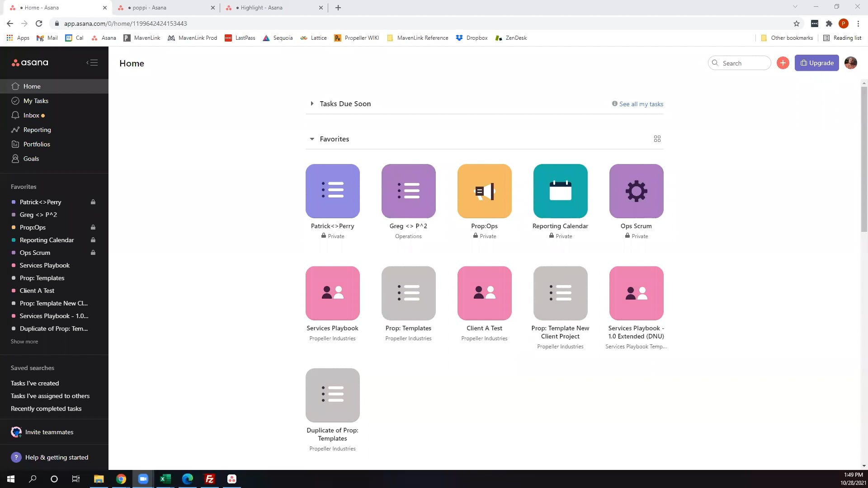The height and width of the screenshot is (488, 868).
Task: Click the red plus quick-add button
Action: click(x=783, y=63)
